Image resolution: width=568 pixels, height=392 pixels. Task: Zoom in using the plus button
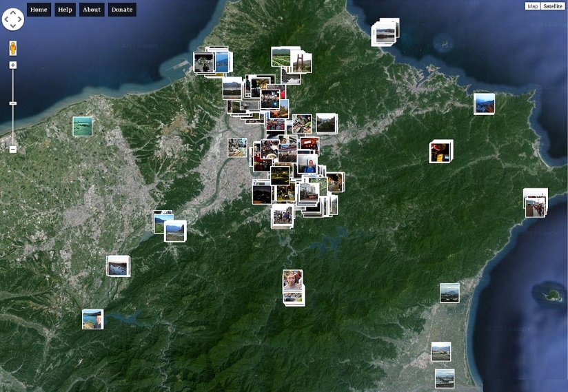(x=12, y=65)
